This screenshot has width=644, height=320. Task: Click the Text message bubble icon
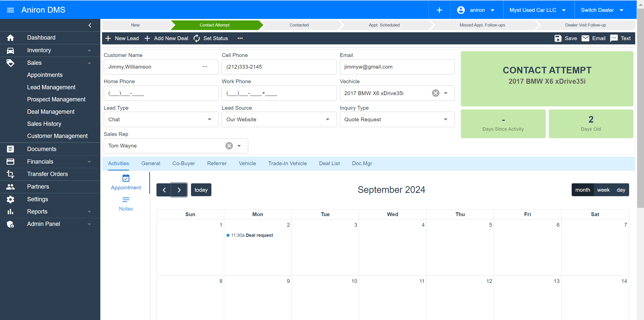pos(614,38)
